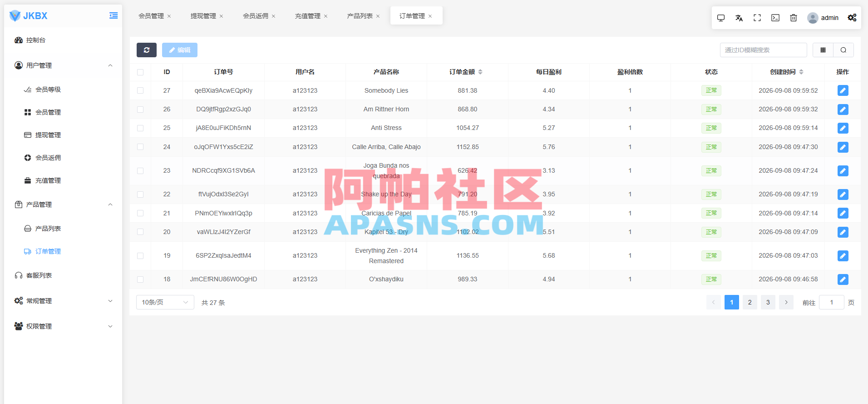
Task: Select all rows header checkbox
Action: coord(140,72)
